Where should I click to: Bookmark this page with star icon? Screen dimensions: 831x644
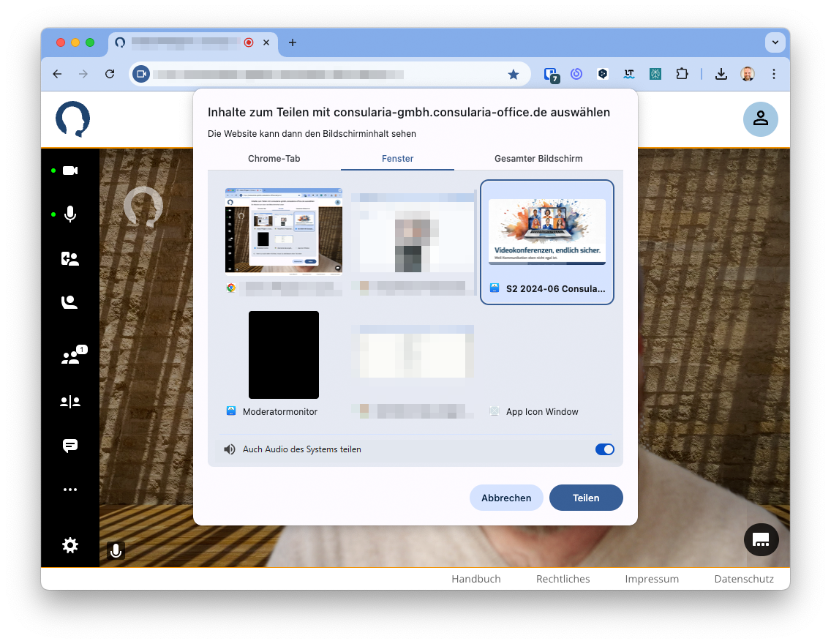(x=514, y=74)
